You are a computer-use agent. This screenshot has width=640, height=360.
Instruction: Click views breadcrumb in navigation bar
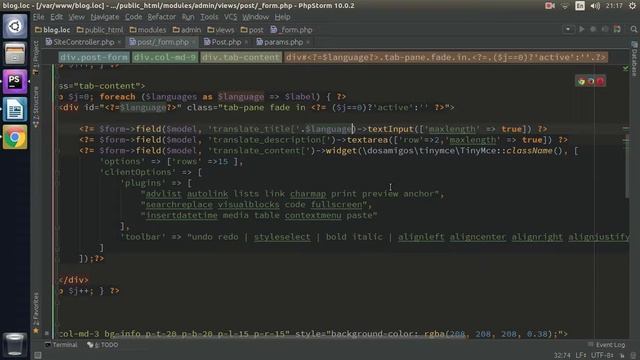click(221, 30)
